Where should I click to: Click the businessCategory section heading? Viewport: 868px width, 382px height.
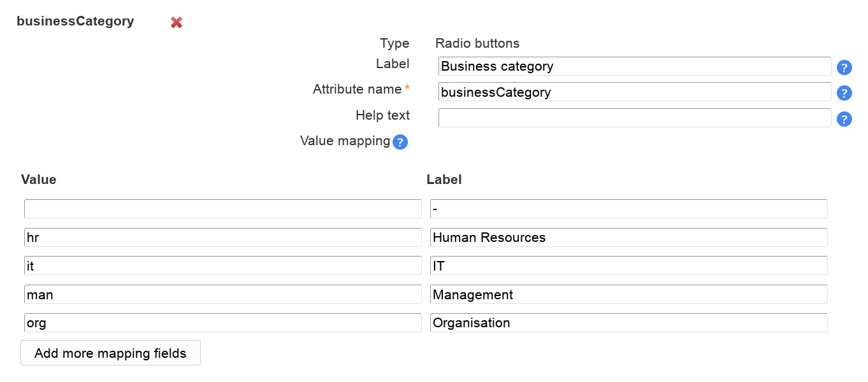click(75, 21)
